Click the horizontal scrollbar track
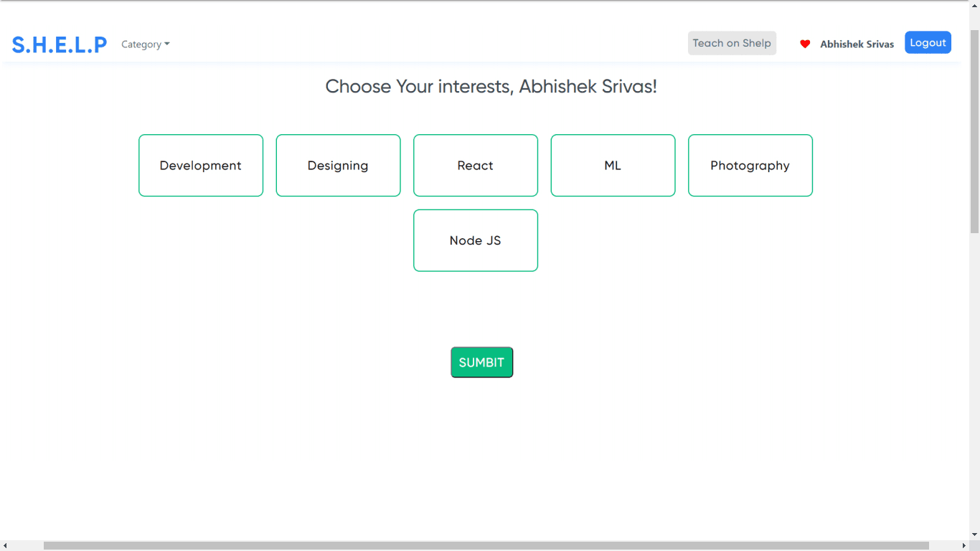This screenshot has width=980, height=551. coord(943,545)
